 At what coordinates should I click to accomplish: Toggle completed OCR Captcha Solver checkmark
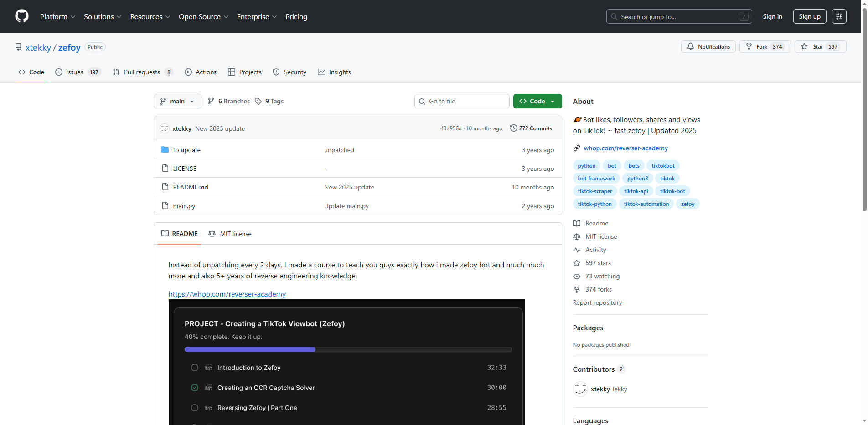click(x=195, y=388)
